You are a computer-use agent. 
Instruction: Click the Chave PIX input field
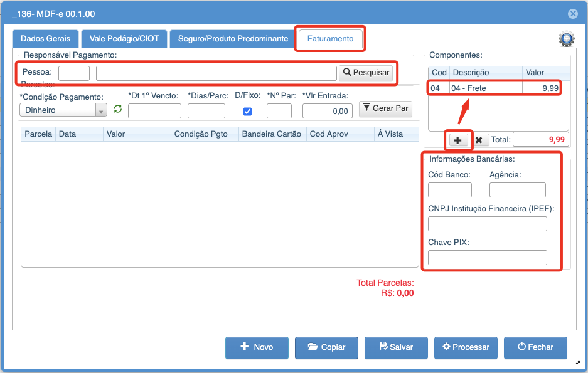[x=487, y=257]
